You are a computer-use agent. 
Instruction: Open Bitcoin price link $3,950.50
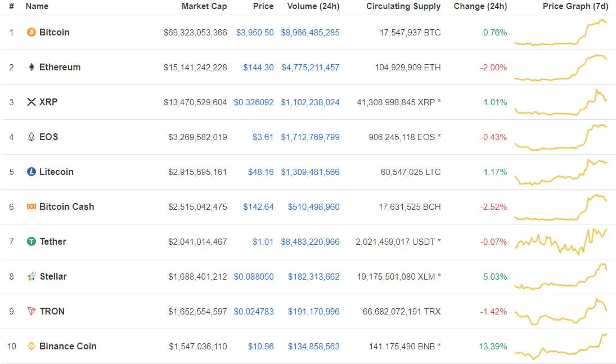(x=255, y=32)
